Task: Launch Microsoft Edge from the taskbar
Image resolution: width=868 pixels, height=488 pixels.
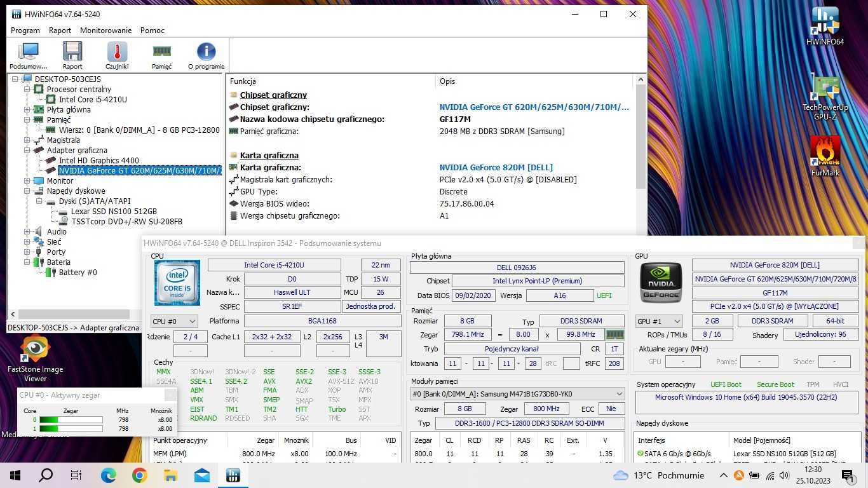Action: click(108, 475)
